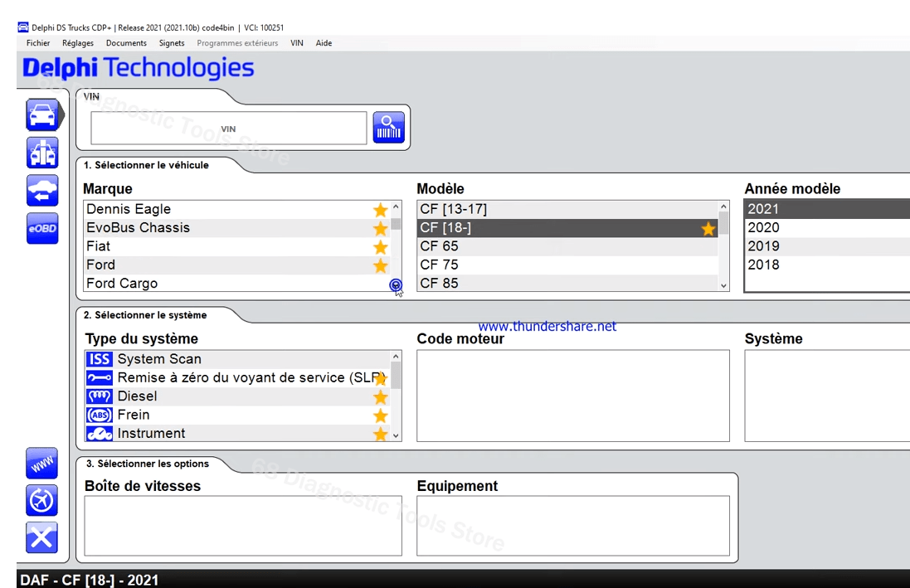This screenshot has width=910, height=588.
Task: Select Fiat brand
Action: [237, 246]
